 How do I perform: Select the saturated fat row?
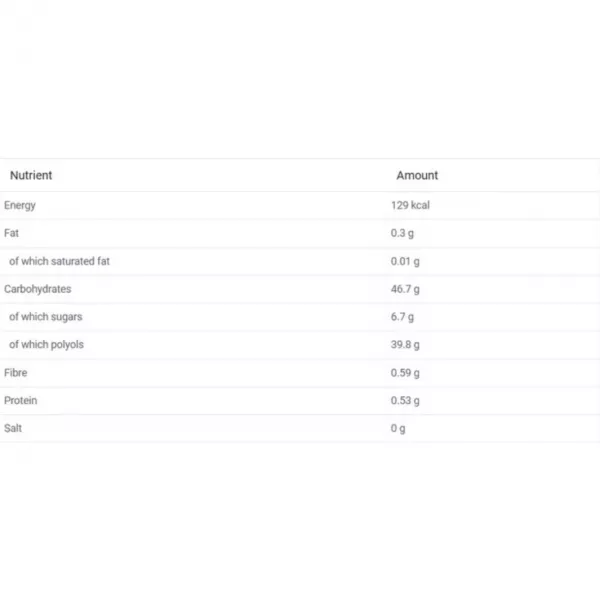300,261
